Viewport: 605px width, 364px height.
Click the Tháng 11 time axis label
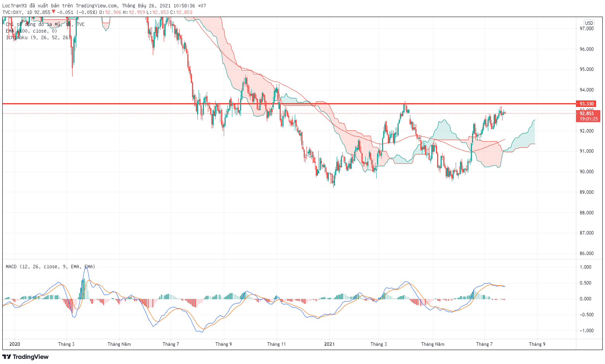point(277,344)
